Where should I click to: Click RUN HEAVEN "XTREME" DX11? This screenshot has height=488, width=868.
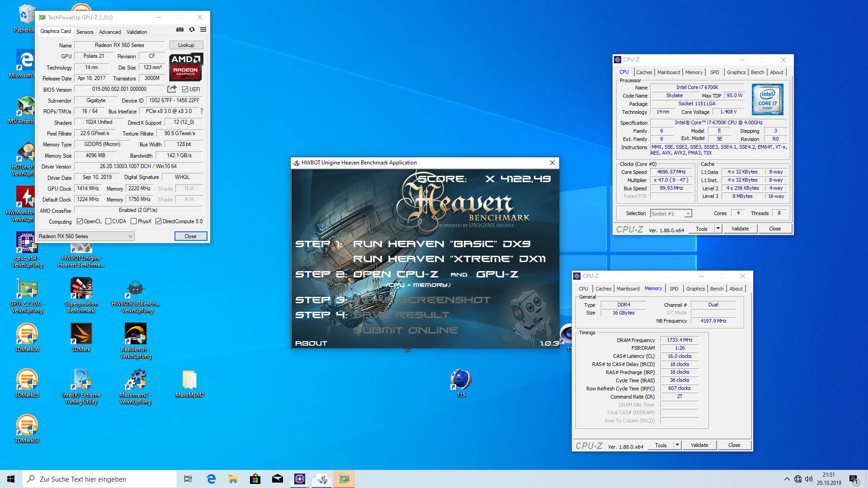[449, 259]
